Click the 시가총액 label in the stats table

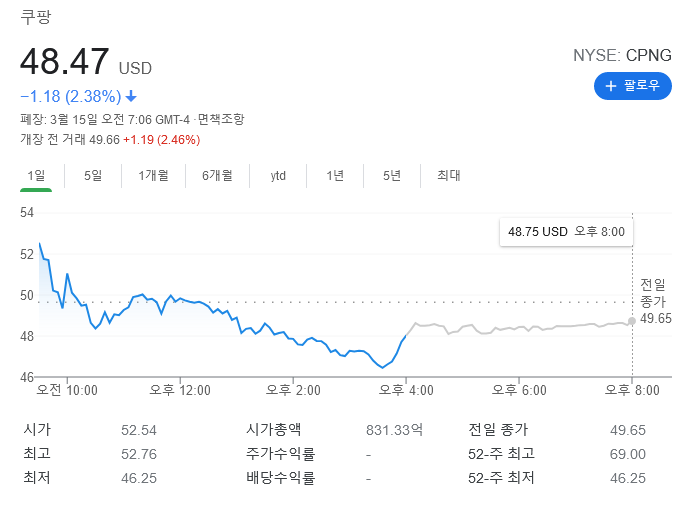(x=275, y=429)
